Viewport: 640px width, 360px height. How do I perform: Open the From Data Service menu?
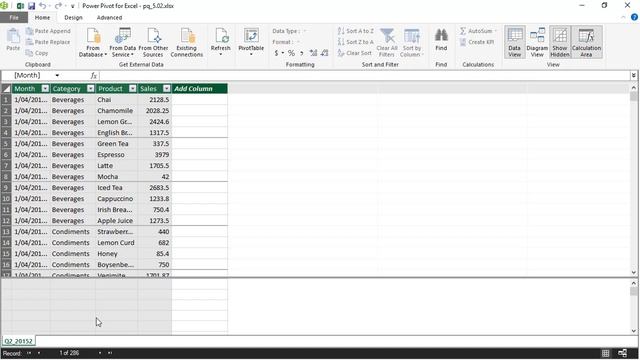click(122, 42)
